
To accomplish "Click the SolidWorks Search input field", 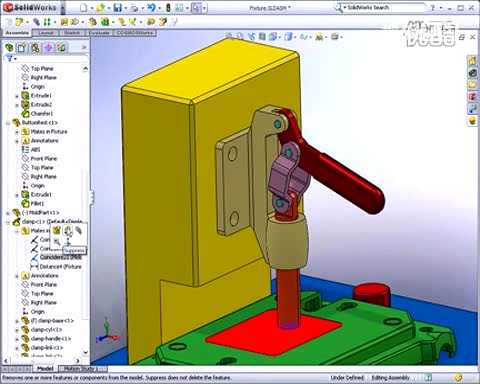I will pos(384,7).
